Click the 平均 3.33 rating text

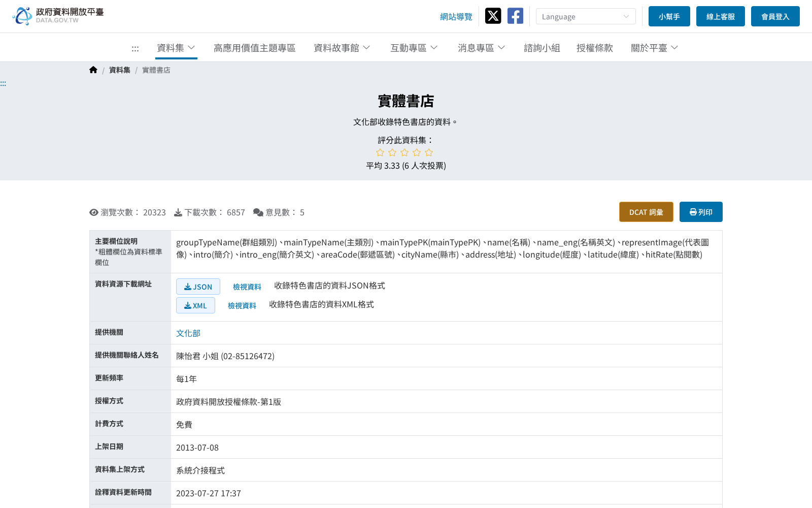pos(406,166)
